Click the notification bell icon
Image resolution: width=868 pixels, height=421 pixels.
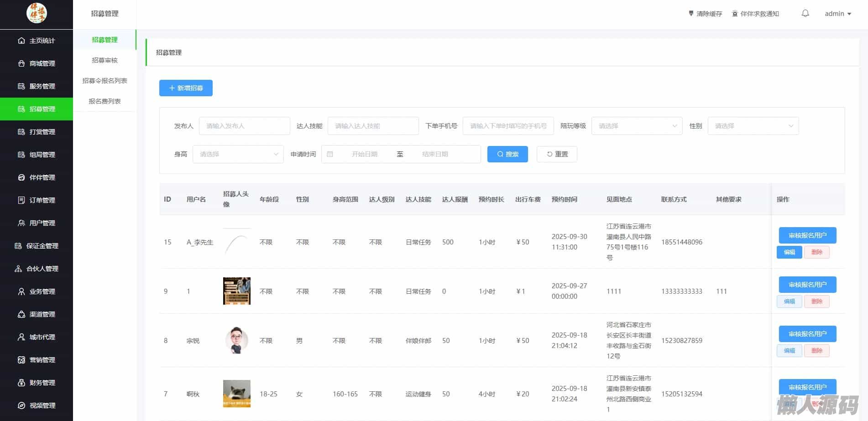(x=805, y=14)
